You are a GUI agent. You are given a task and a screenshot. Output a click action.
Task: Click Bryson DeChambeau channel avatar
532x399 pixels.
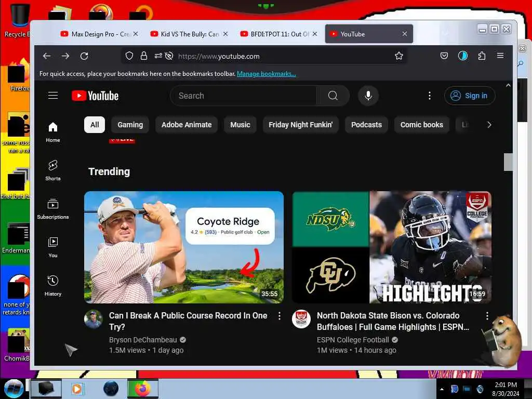point(94,319)
